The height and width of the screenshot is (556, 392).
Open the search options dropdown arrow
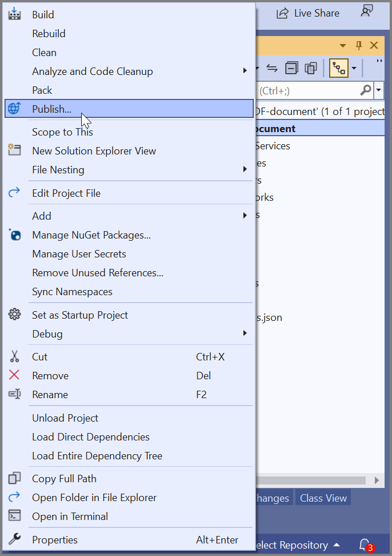379,90
